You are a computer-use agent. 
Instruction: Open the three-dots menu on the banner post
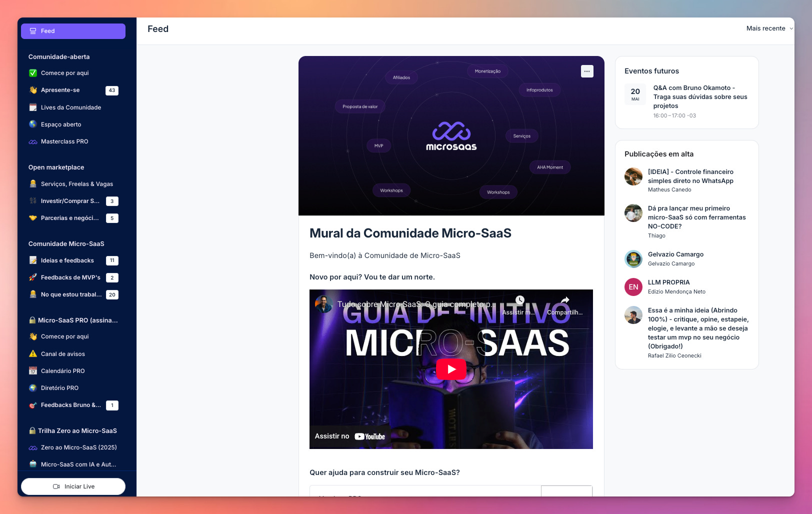[587, 71]
